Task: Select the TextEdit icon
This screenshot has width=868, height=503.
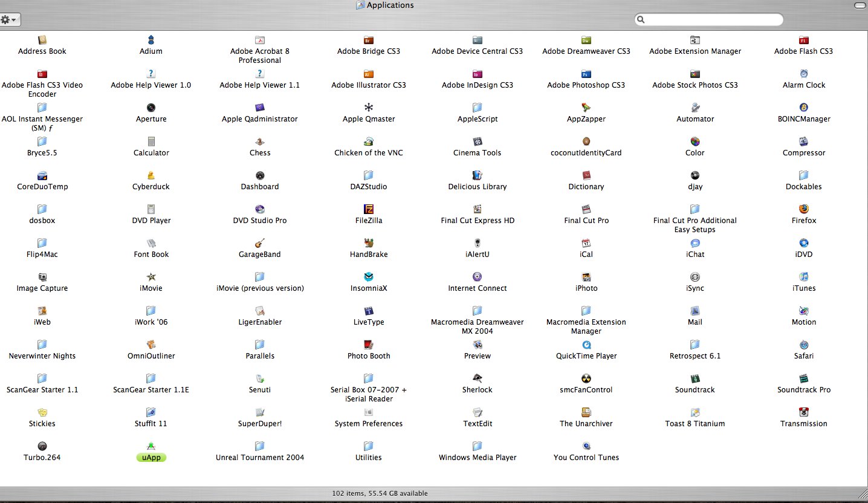Action: (478, 412)
